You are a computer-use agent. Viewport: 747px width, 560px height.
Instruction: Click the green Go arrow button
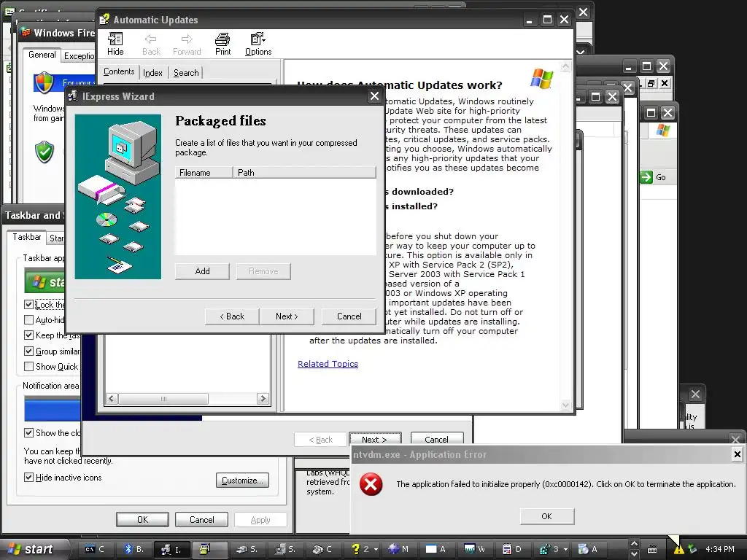pyautogui.click(x=646, y=177)
